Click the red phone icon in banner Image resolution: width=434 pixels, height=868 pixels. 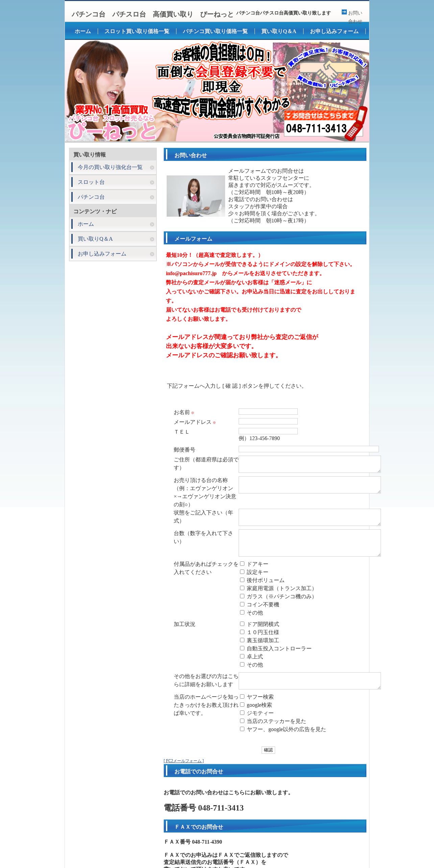(356, 123)
